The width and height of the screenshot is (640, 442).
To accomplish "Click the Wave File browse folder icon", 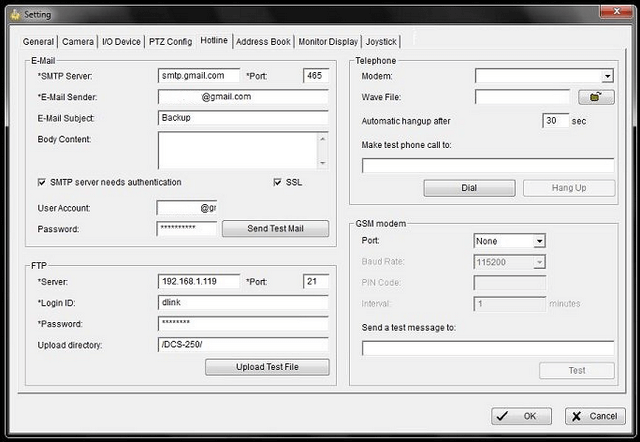I will [x=596, y=98].
